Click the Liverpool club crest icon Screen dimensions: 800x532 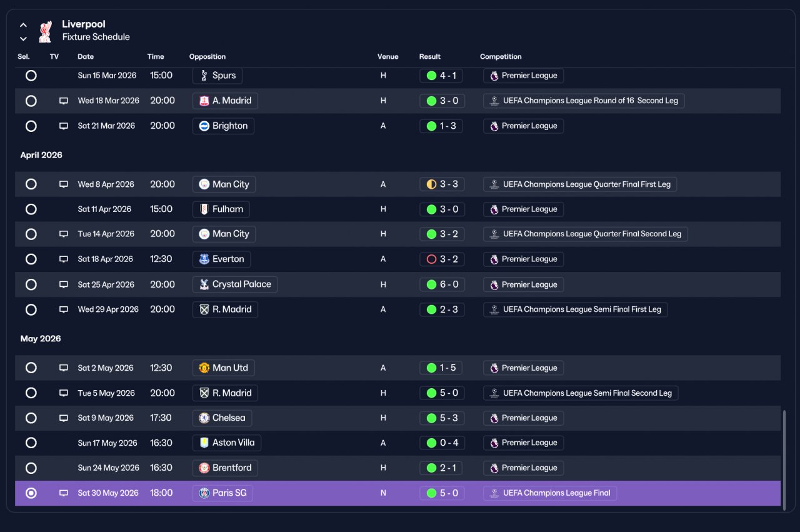coord(45,31)
